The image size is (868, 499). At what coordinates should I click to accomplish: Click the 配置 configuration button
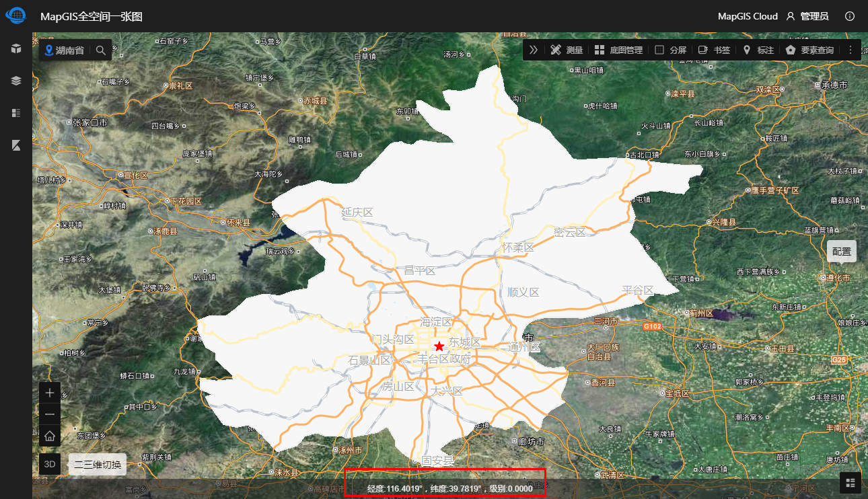tap(842, 252)
